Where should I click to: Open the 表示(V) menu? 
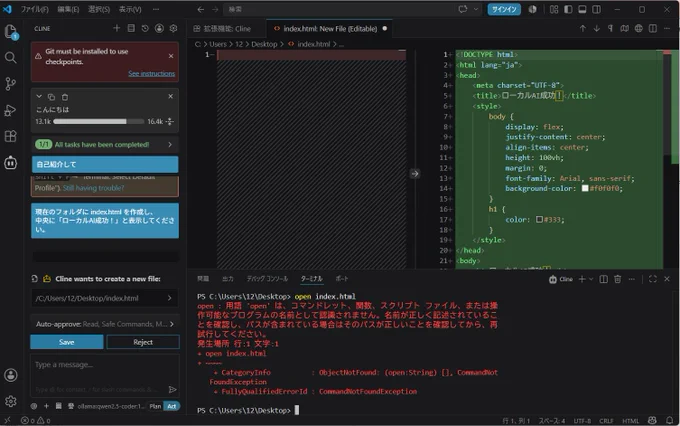tap(130, 9)
